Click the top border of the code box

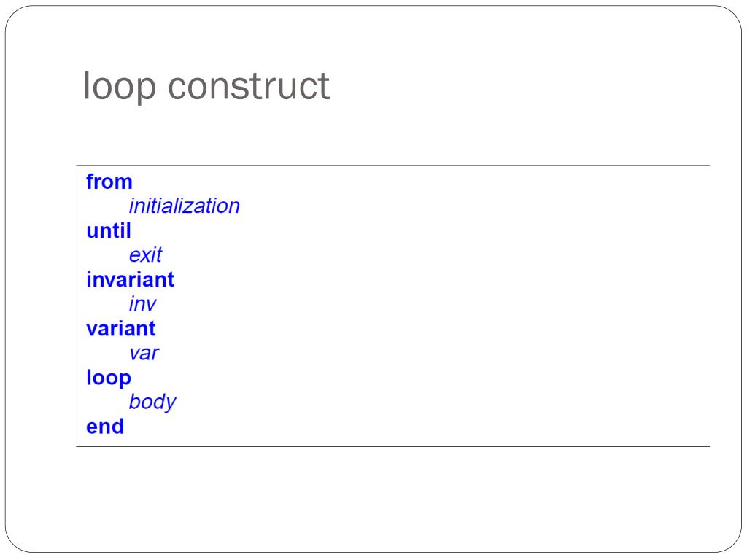pyautogui.click(x=393, y=166)
